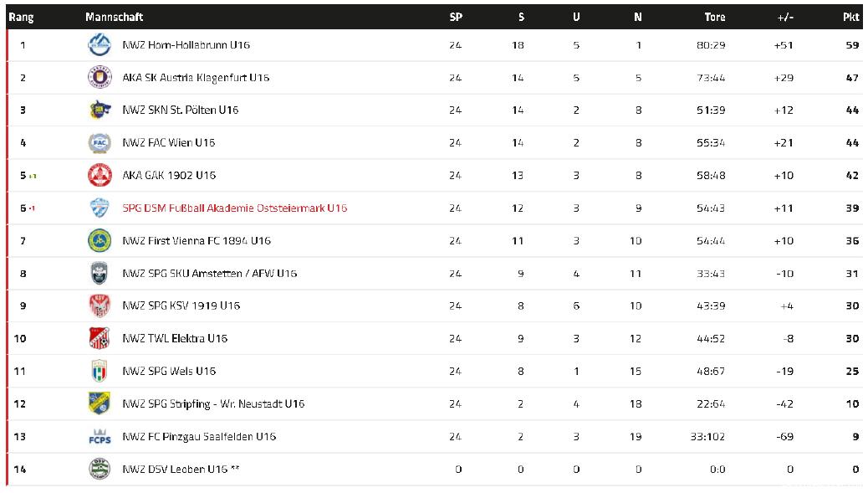
Task: Open NWZ SPG SKU Amstetten / AFW U16
Action: [209, 274]
